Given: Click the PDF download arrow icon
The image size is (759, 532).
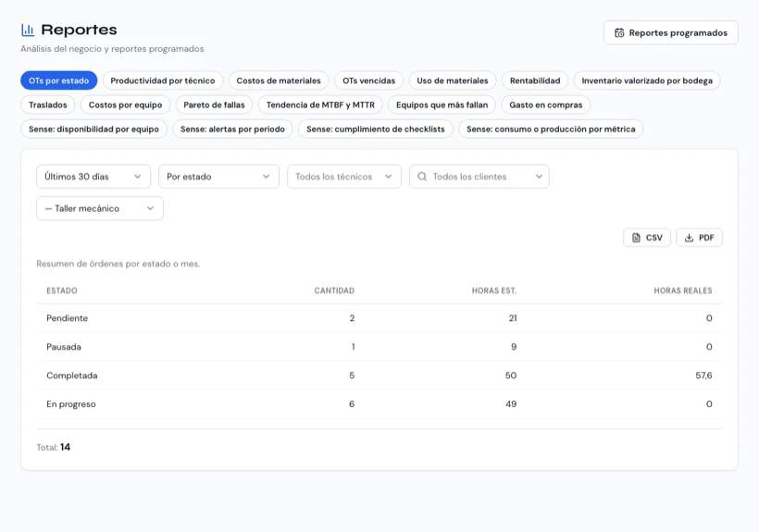Looking at the screenshot, I should click(689, 238).
